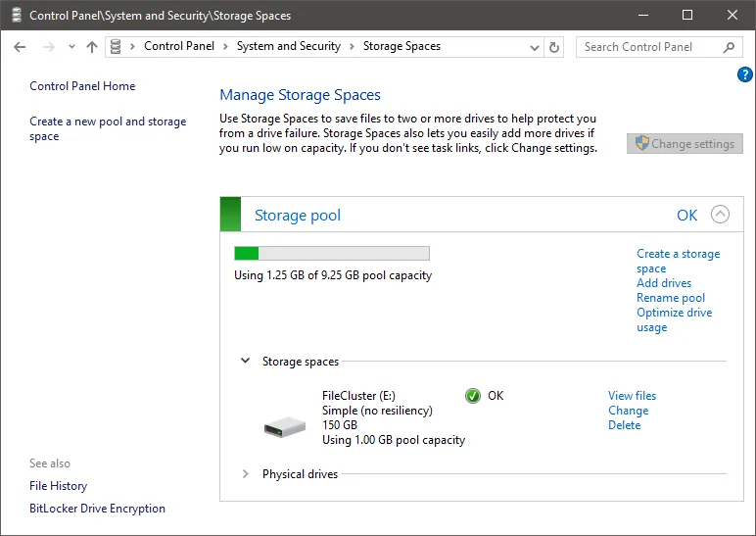Minimize the Storage Spaces window
Viewport: 756px width, 536px height.
(643, 15)
